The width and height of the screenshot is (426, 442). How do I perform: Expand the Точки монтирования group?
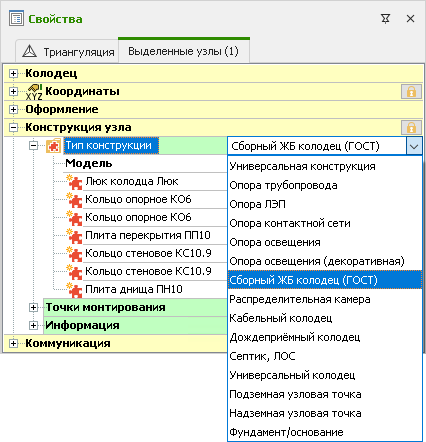pyautogui.click(x=33, y=307)
